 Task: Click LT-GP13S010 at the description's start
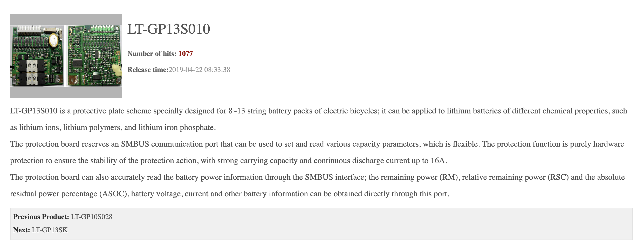click(34, 111)
